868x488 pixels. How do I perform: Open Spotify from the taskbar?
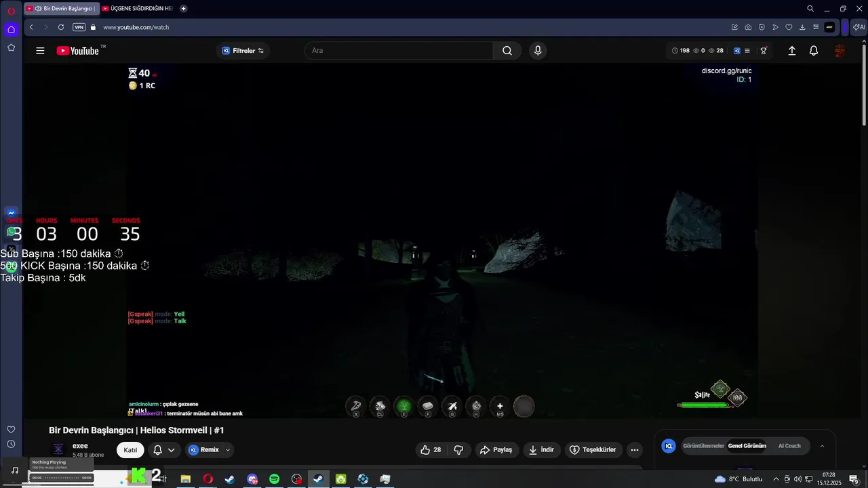coord(274,479)
